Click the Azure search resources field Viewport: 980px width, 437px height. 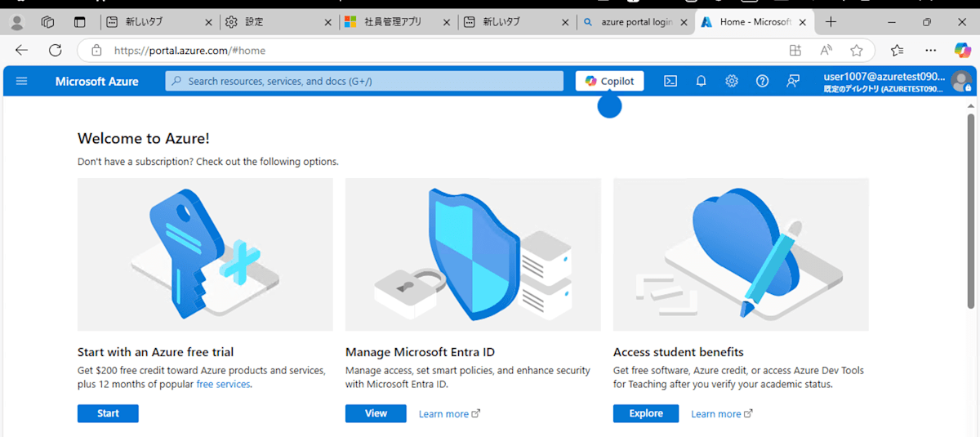coord(364,81)
